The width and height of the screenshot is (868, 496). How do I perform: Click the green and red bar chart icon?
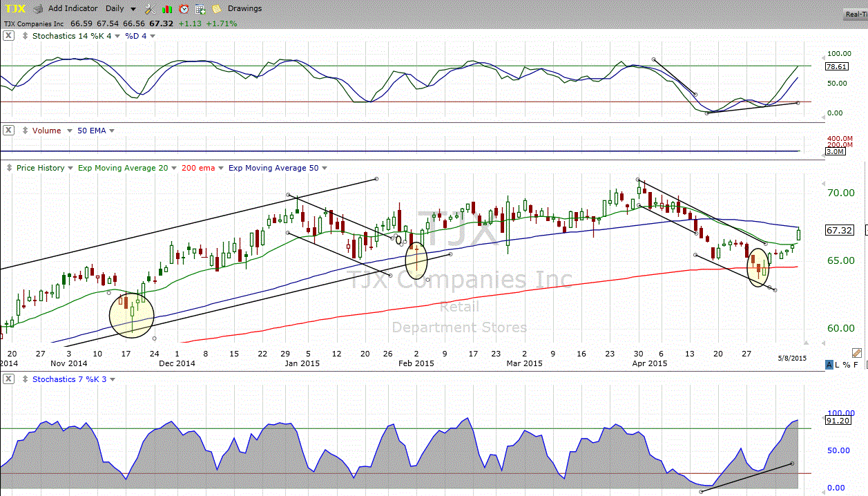167,9
